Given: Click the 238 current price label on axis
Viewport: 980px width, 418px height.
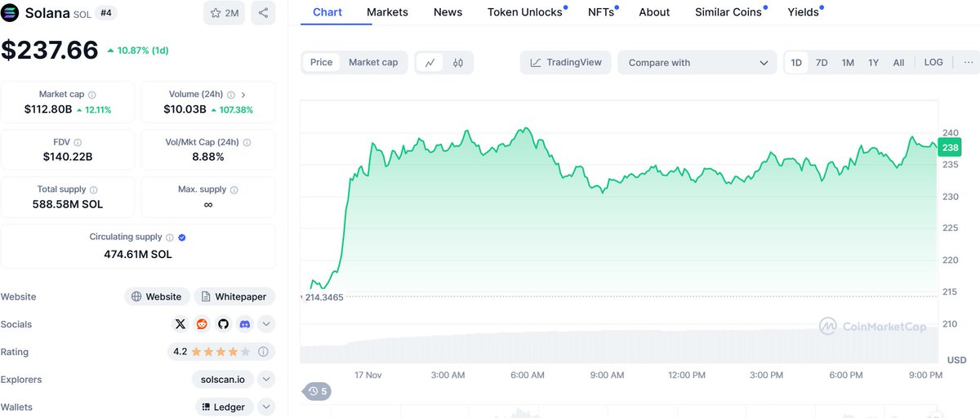Looking at the screenshot, I should [950, 148].
